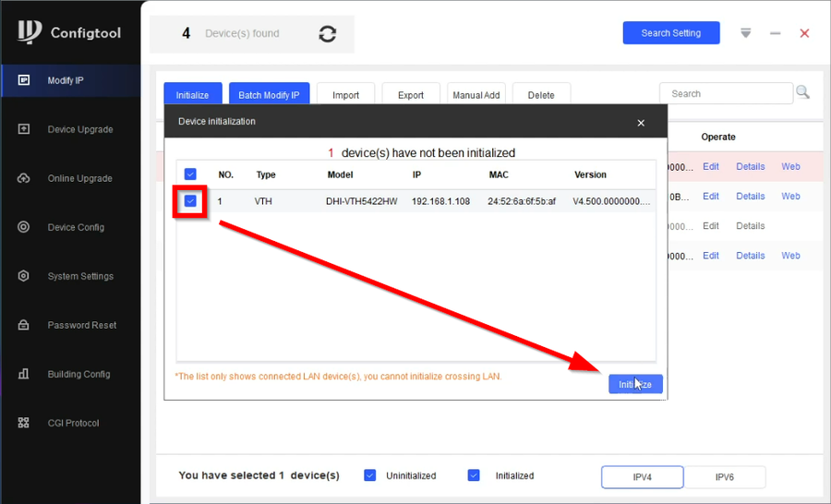Click the Building Config icon
The width and height of the screenshot is (831, 504).
pyautogui.click(x=24, y=374)
